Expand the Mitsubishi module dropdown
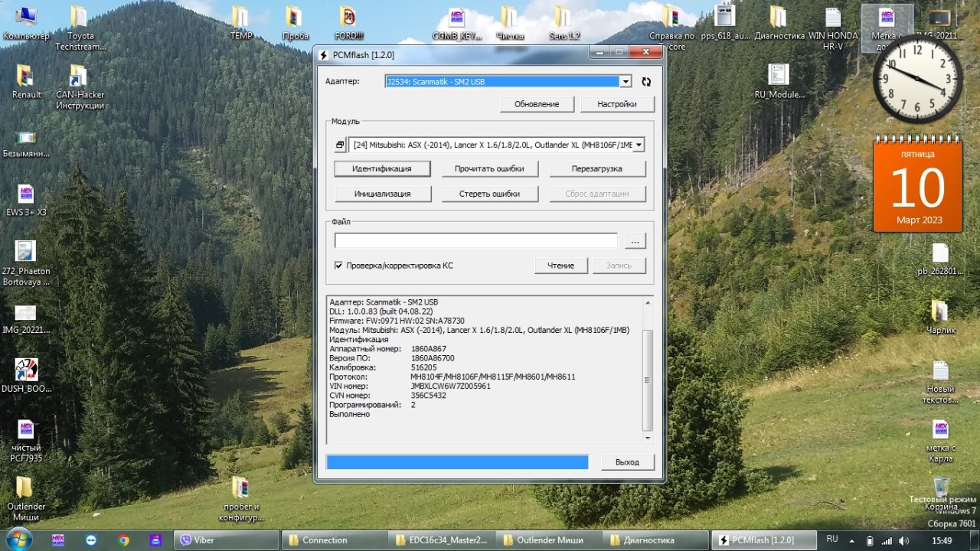Viewport: 980px width, 551px height. click(639, 145)
